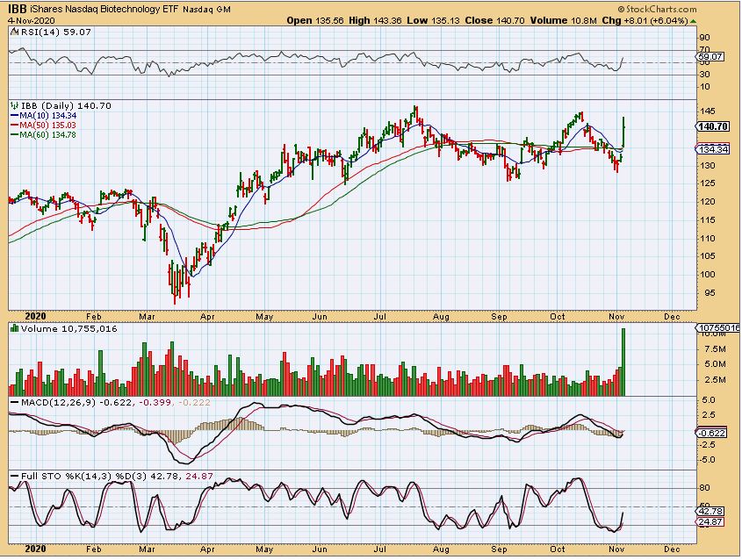Click the RSI(14) 59.07 legend label

pos(55,32)
